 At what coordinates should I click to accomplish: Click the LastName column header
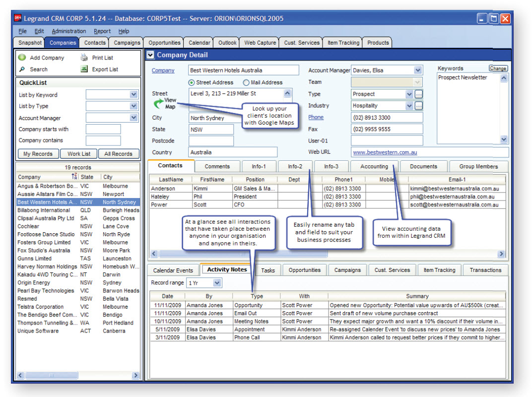[x=171, y=180]
